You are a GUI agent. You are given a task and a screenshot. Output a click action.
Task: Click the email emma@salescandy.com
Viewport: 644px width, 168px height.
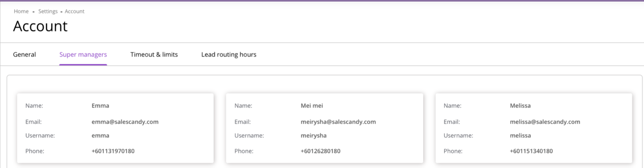point(125,122)
